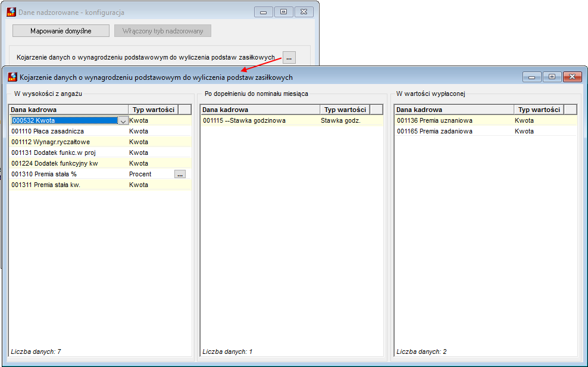Select 001136 Premia uznaniowa row
This screenshot has width=588, height=367.
point(486,120)
